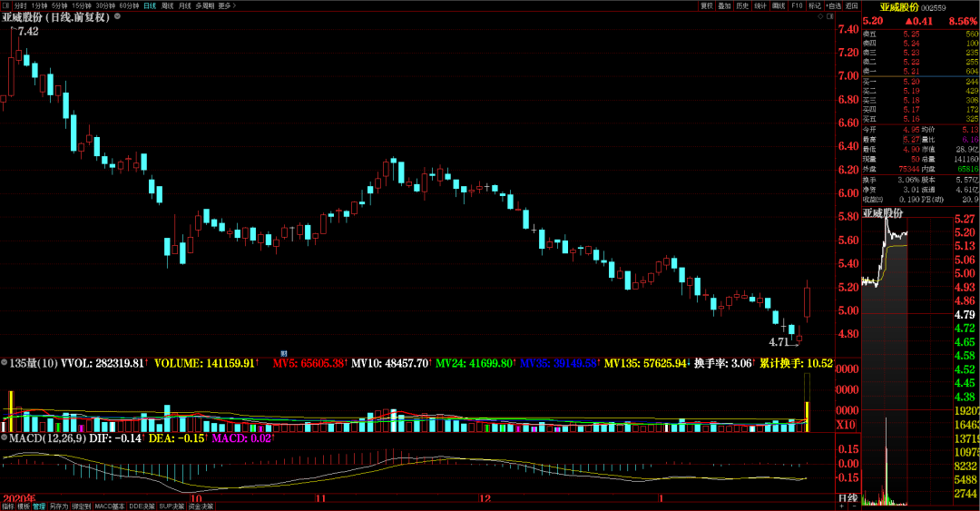Click the volume indicator settings circle
Screen dimensions: 980x511
click(x=5, y=362)
